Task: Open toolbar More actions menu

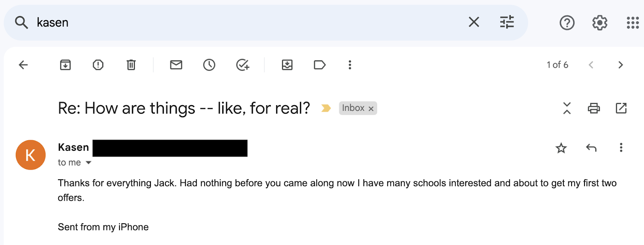Action: (350, 65)
